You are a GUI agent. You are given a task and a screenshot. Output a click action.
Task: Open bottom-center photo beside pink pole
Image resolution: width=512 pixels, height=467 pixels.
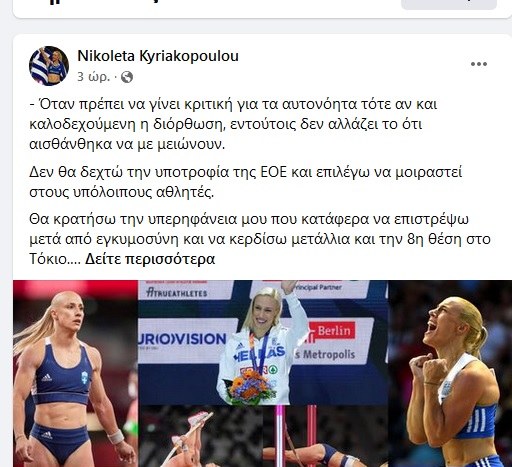click(325, 436)
